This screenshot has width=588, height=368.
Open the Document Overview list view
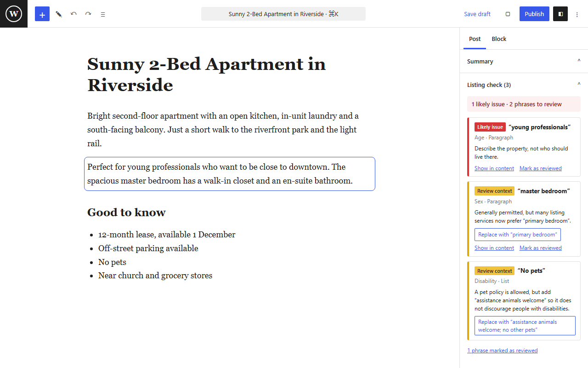tap(103, 14)
